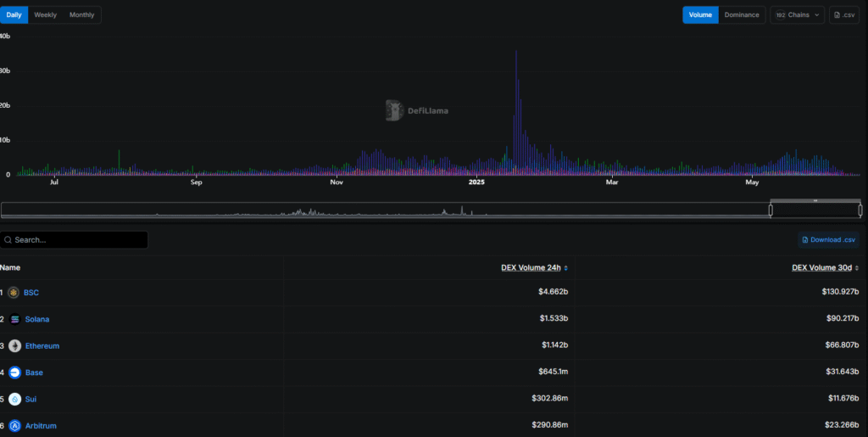Click BSC 24h volume $4.662b
The image size is (868, 437).
pyautogui.click(x=553, y=293)
